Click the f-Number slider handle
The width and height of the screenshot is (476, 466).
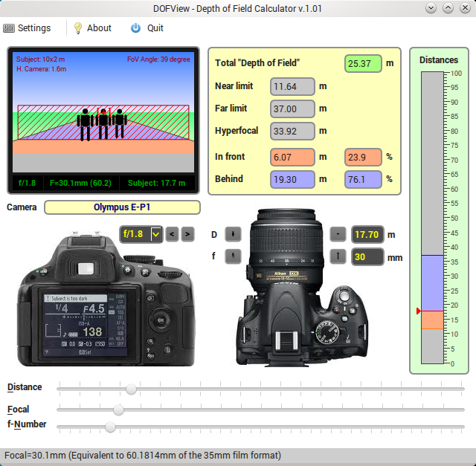(111, 427)
